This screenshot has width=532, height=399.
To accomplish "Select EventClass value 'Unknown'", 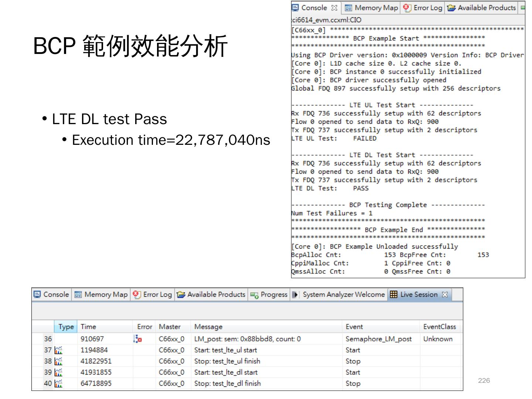I will (438, 339).
